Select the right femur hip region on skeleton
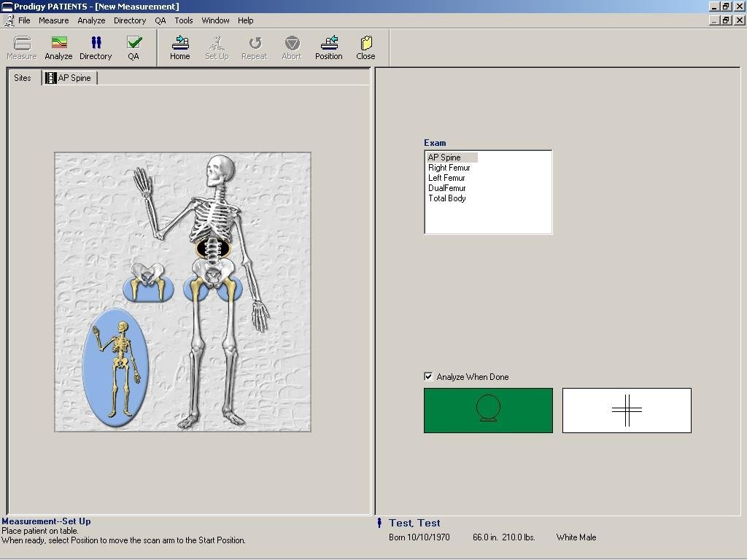The image size is (747, 560). click(196, 289)
